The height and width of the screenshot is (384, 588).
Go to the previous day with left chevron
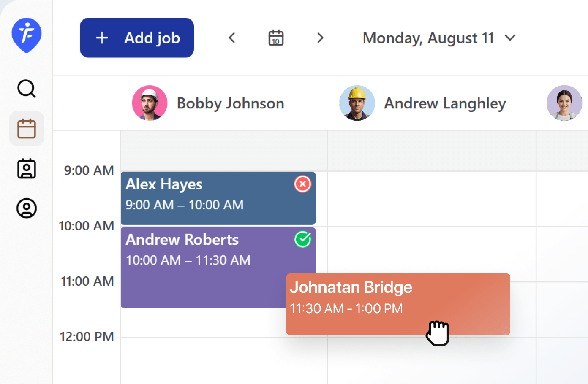tap(232, 38)
